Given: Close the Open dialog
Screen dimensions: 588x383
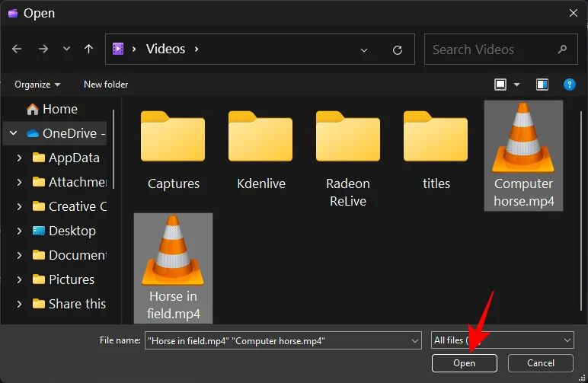Looking at the screenshot, I should tap(574, 13).
